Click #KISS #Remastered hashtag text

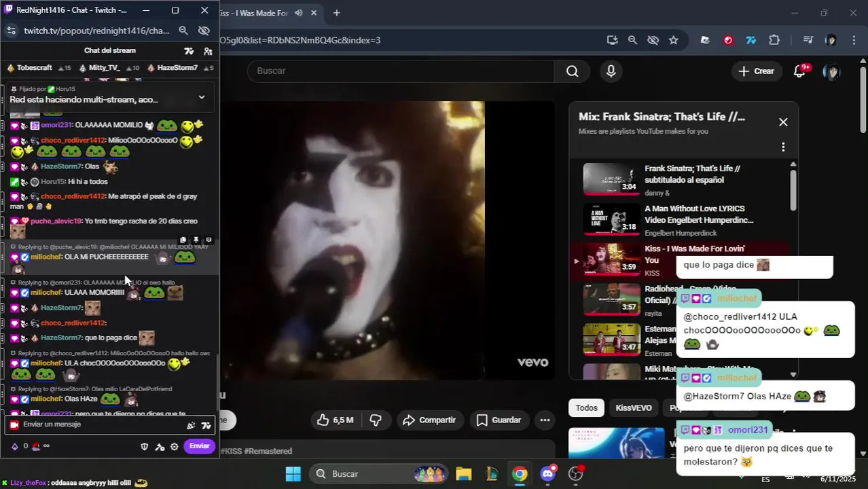(257, 451)
